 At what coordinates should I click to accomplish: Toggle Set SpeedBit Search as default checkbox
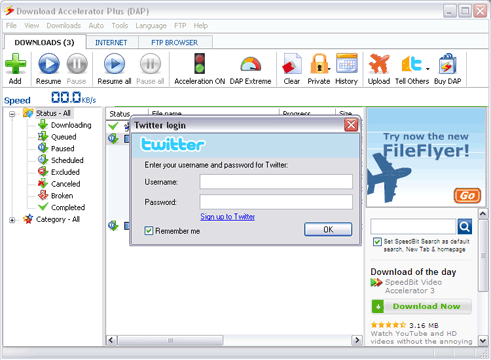377,242
